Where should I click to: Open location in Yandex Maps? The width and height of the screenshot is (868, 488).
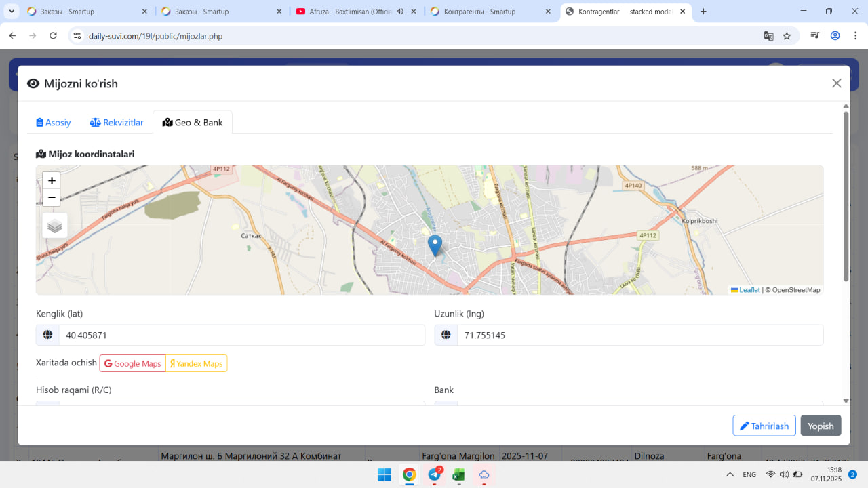click(x=197, y=364)
